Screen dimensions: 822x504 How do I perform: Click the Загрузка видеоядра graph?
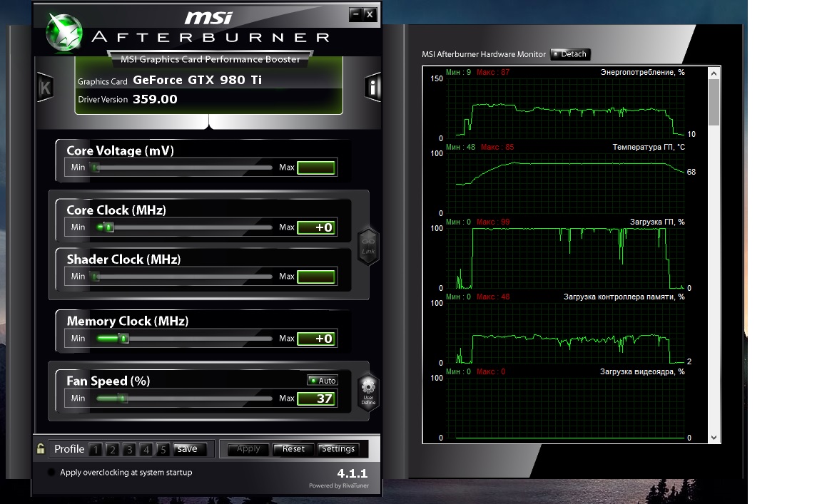point(565,408)
